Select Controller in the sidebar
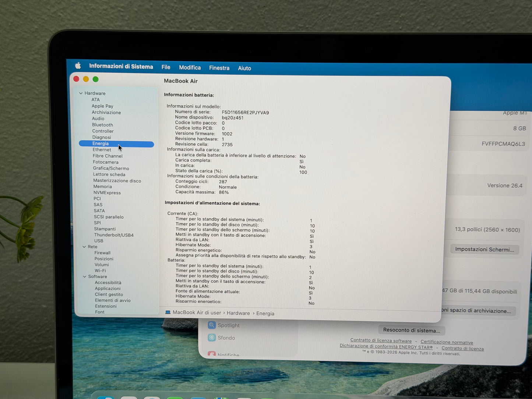 tap(103, 131)
